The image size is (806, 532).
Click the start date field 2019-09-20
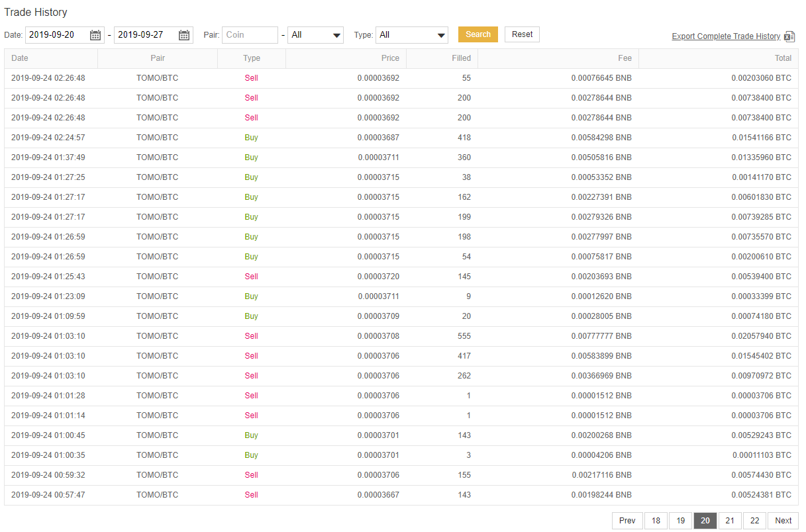click(x=65, y=35)
